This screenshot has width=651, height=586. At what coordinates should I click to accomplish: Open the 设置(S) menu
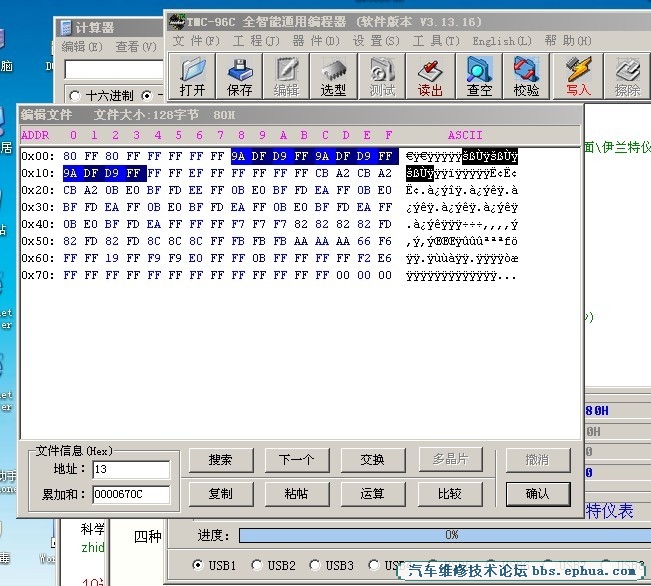coord(376,41)
